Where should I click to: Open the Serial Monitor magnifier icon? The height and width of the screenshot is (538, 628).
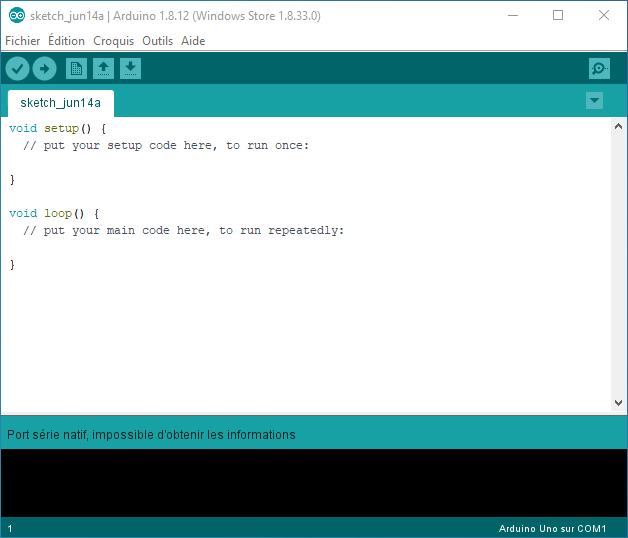(x=599, y=68)
